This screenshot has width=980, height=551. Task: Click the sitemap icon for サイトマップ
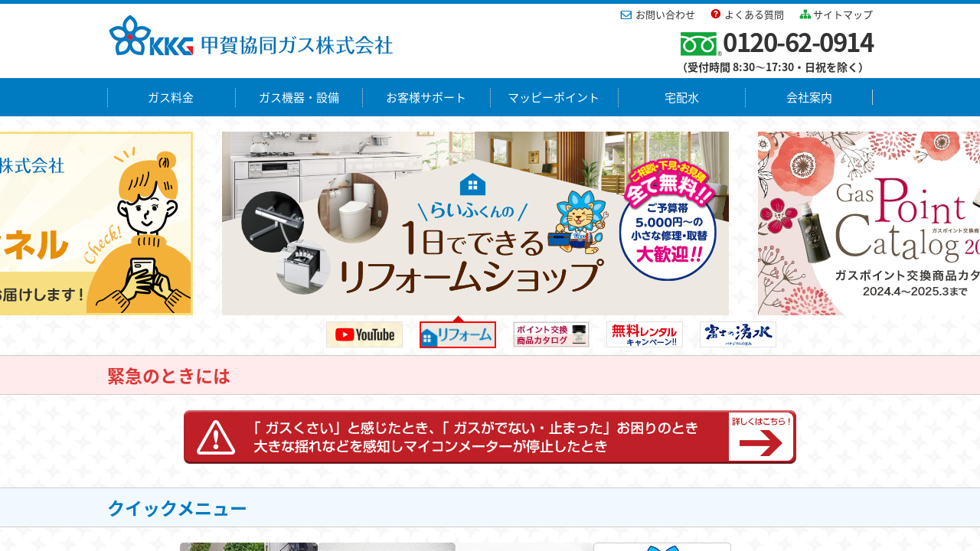(805, 15)
